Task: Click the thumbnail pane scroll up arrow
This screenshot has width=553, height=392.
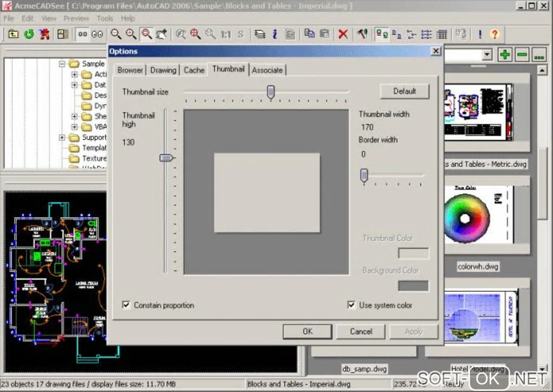Action: [542, 70]
